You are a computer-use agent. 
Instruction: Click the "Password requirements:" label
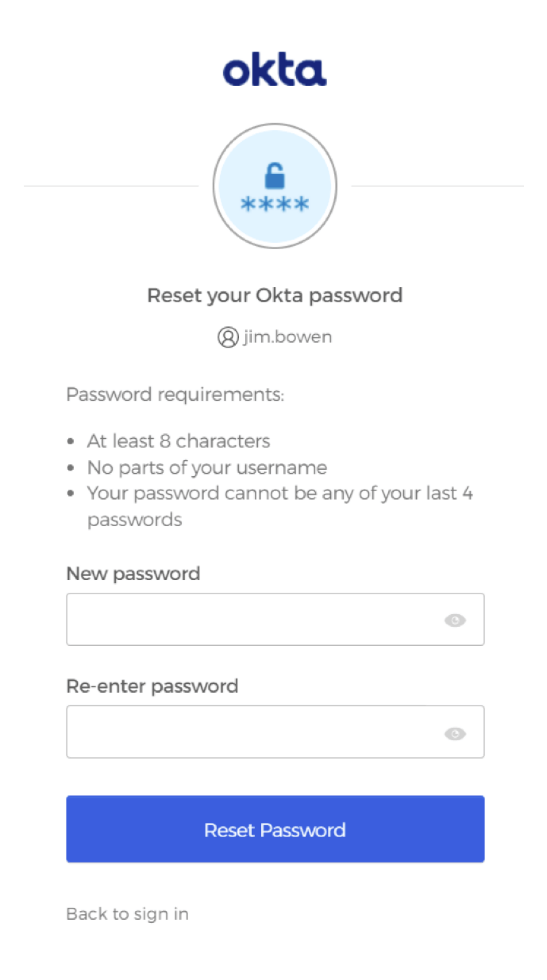(175, 394)
